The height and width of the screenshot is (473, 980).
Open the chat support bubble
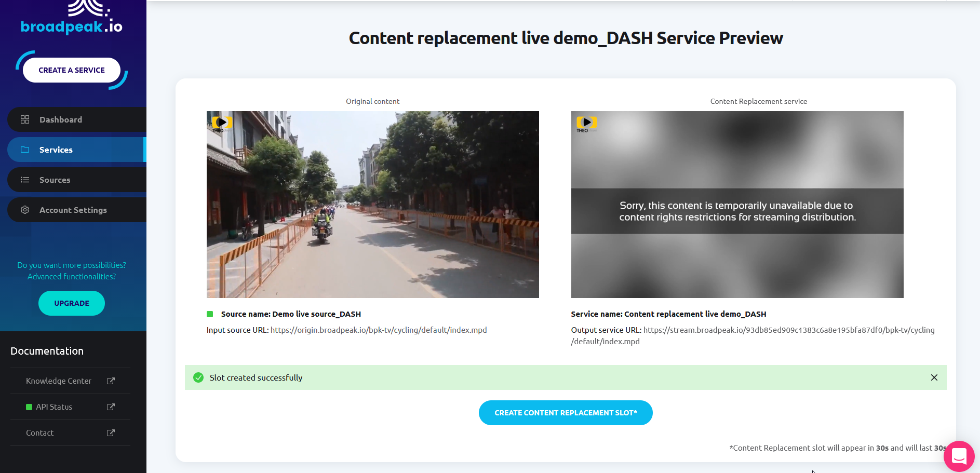[959, 456]
